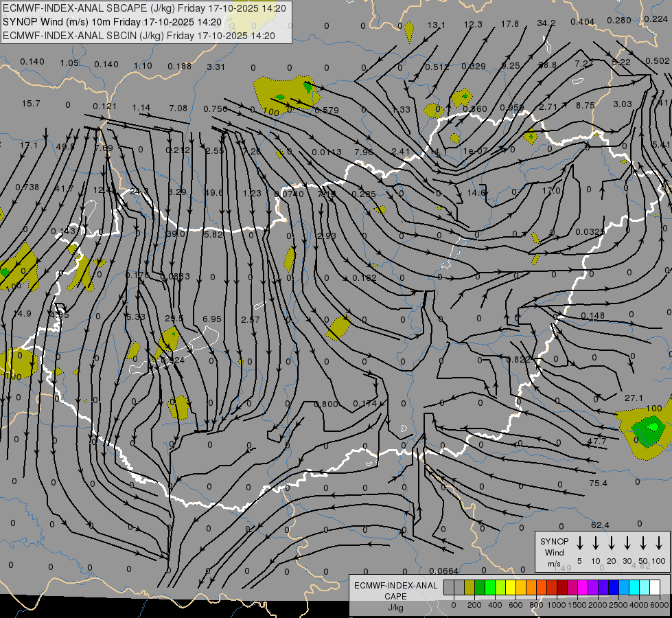Click the 30 m/s wind arrow in legend

(x=627, y=543)
